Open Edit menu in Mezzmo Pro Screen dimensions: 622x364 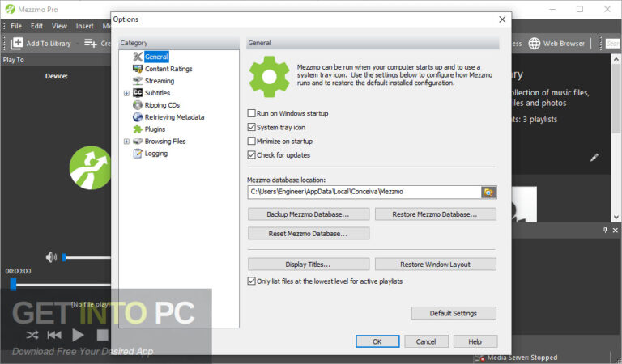pos(36,26)
